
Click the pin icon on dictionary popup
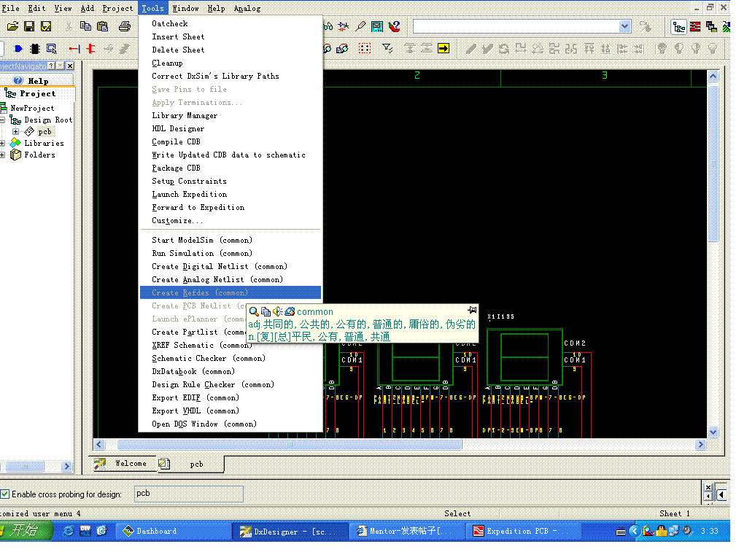tap(472, 311)
